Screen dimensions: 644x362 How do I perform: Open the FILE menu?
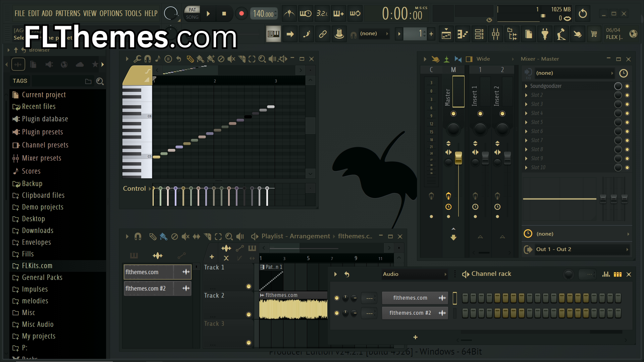pyautogui.click(x=20, y=13)
